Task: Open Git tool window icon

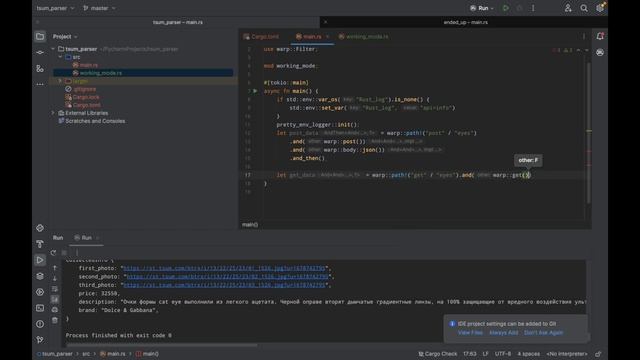Action: click(40, 340)
